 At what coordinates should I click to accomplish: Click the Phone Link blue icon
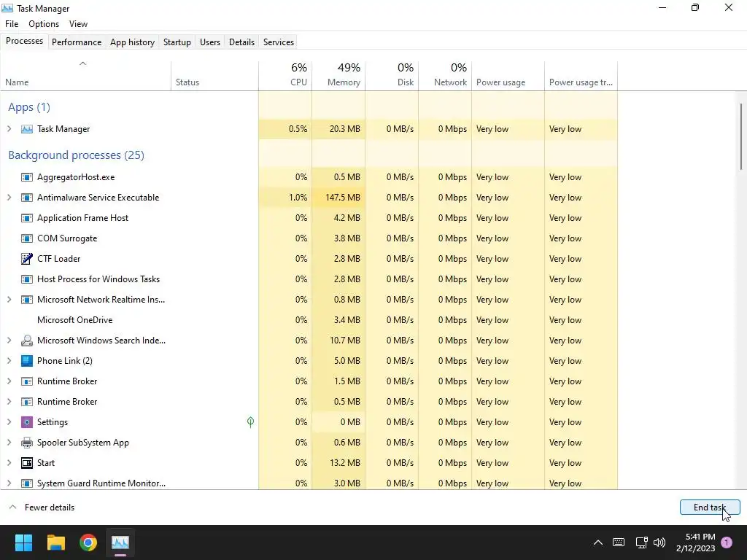point(27,361)
